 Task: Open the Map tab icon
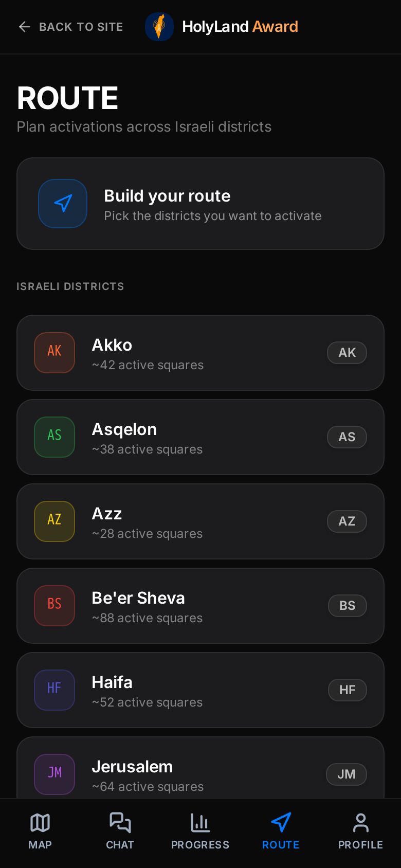click(40, 823)
